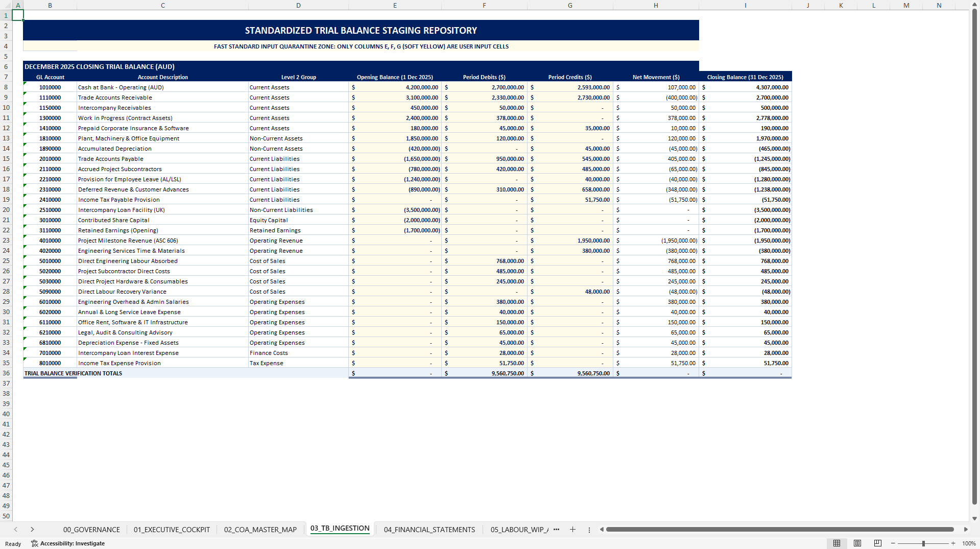The width and height of the screenshot is (980, 549).
Task: Click the Legal, Audit & Consulting Advisory cell
Action: tap(162, 332)
